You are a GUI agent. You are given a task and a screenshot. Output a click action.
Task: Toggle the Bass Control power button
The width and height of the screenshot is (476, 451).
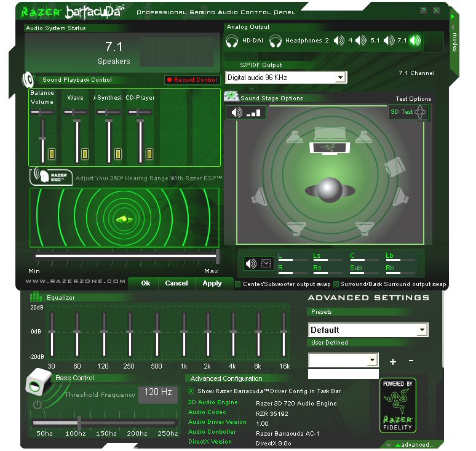38,404
